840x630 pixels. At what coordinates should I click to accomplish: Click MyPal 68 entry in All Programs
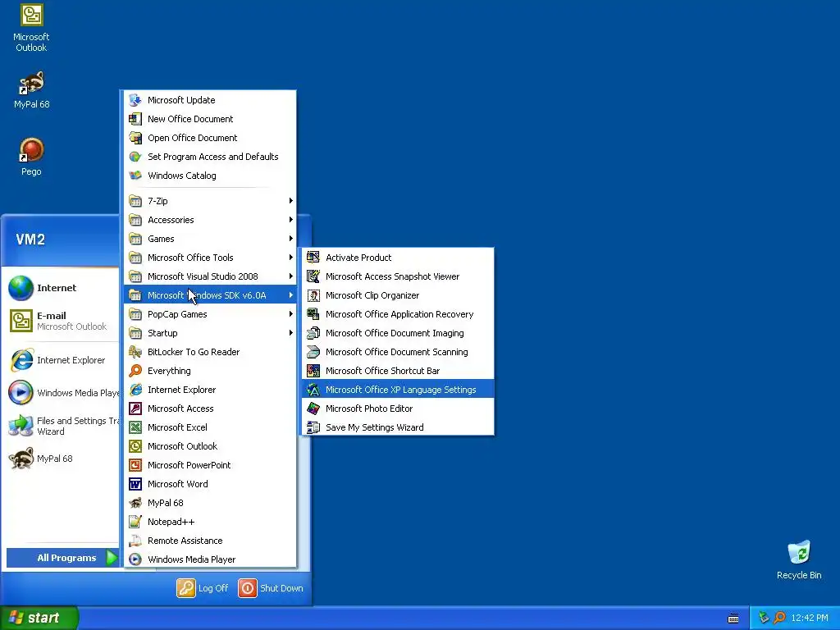coord(210,503)
